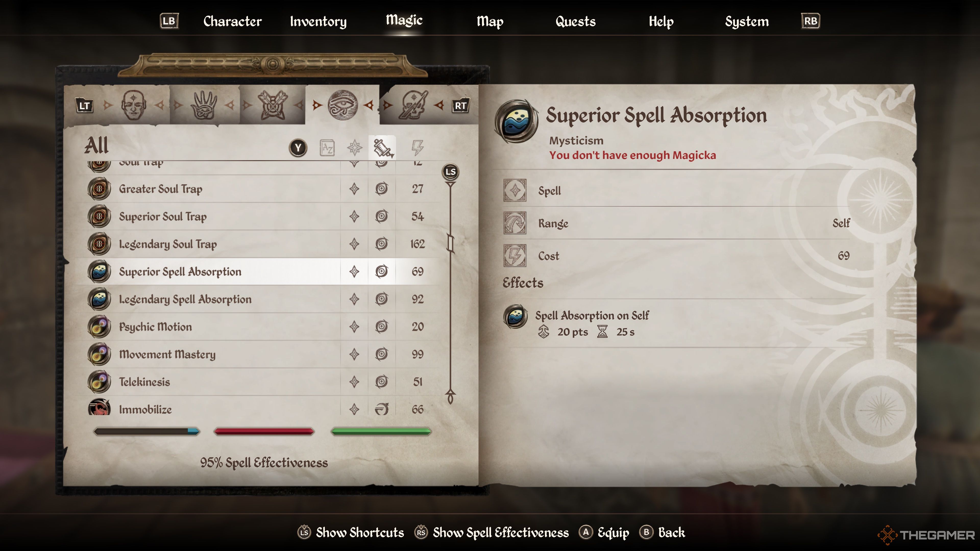Toggle the highlighted syringe sort filter

(x=382, y=148)
